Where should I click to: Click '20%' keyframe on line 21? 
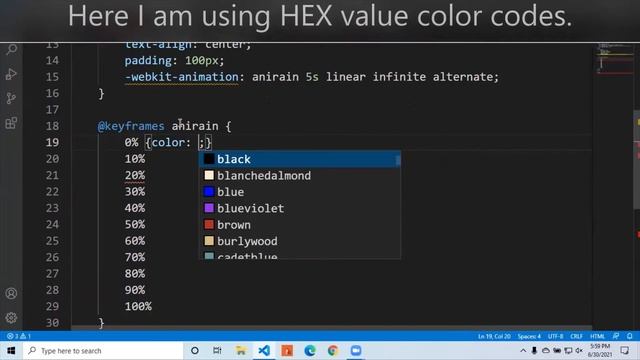135,175
